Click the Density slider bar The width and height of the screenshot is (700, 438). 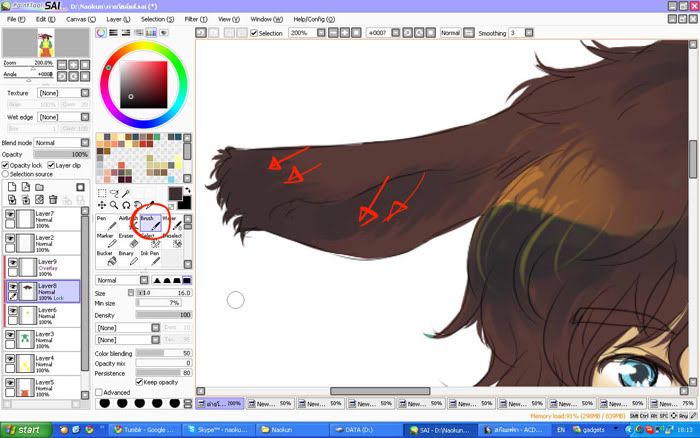164,314
